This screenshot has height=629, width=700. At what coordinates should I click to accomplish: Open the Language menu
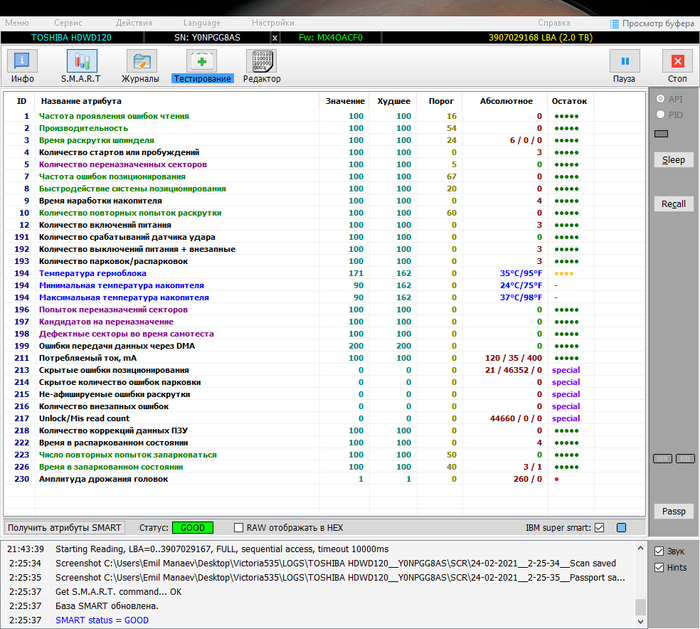coord(201,22)
